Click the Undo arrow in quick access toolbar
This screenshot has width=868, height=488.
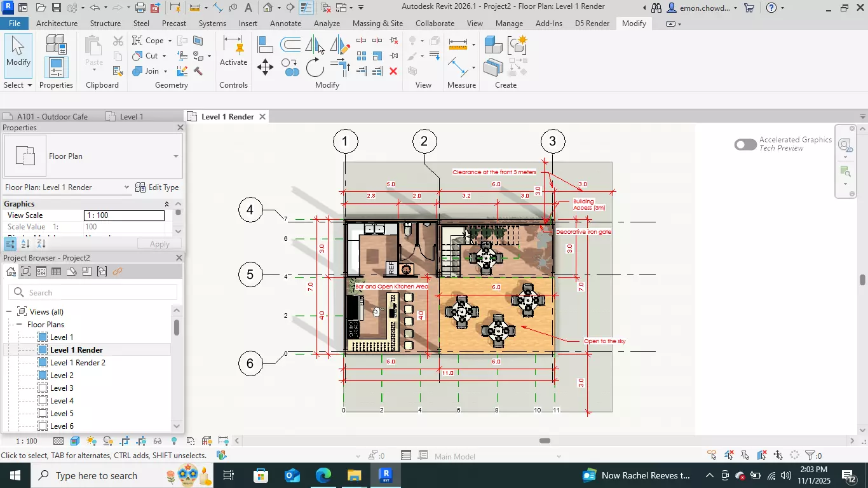[95, 8]
